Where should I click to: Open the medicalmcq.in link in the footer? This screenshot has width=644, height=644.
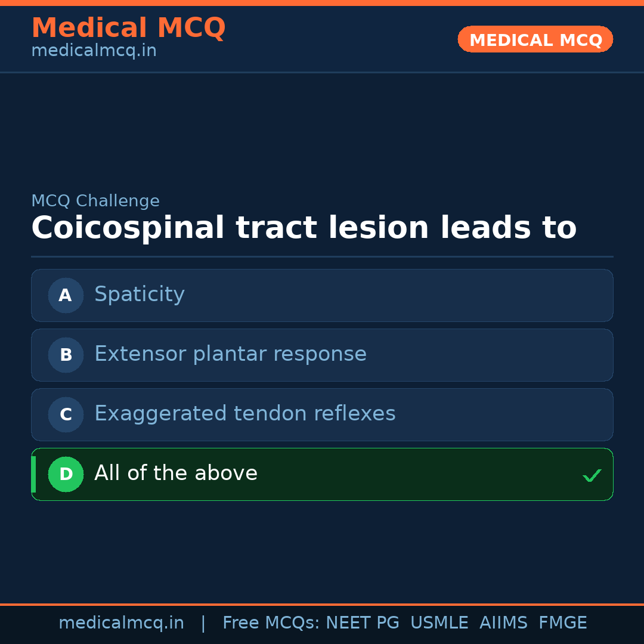click(121, 623)
